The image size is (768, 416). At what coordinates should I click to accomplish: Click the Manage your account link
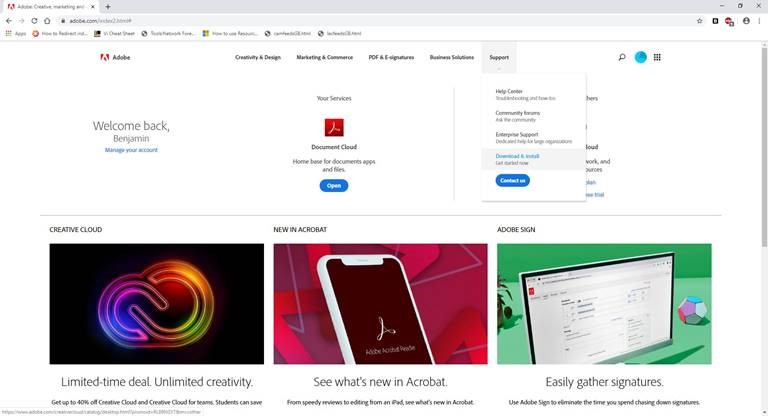pos(131,150)
